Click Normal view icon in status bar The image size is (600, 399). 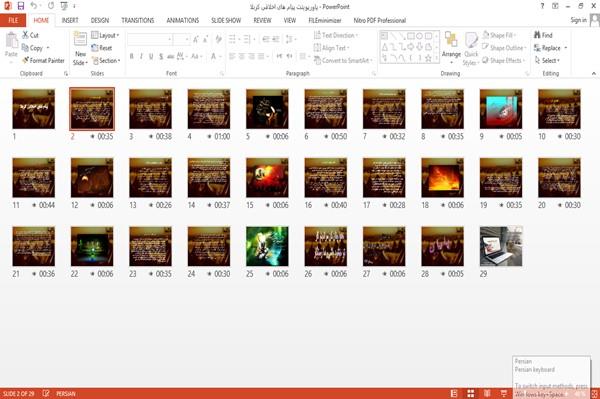coord(454,394)
